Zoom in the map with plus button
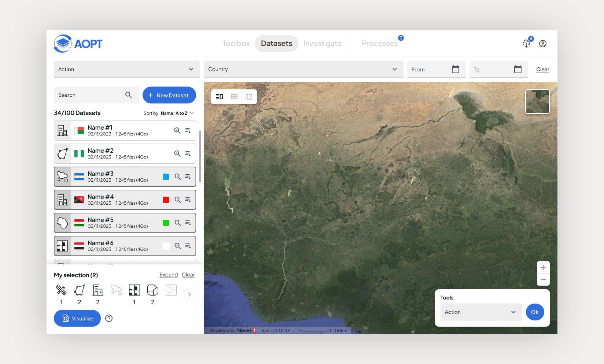Screen dimensions: 604x364 [543, 267]
